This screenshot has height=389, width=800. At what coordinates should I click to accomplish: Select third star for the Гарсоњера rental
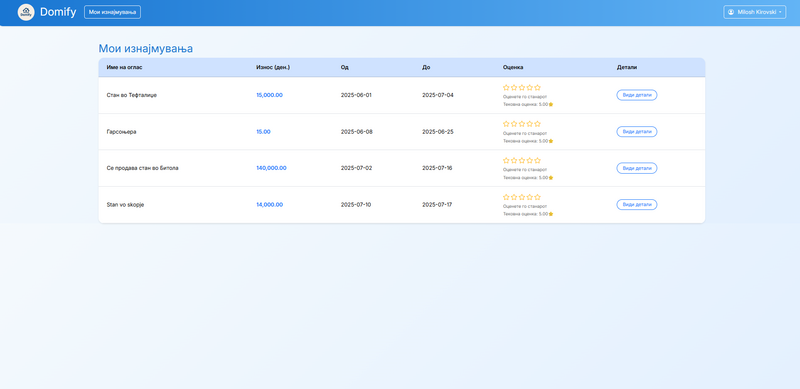pos(522,124)
